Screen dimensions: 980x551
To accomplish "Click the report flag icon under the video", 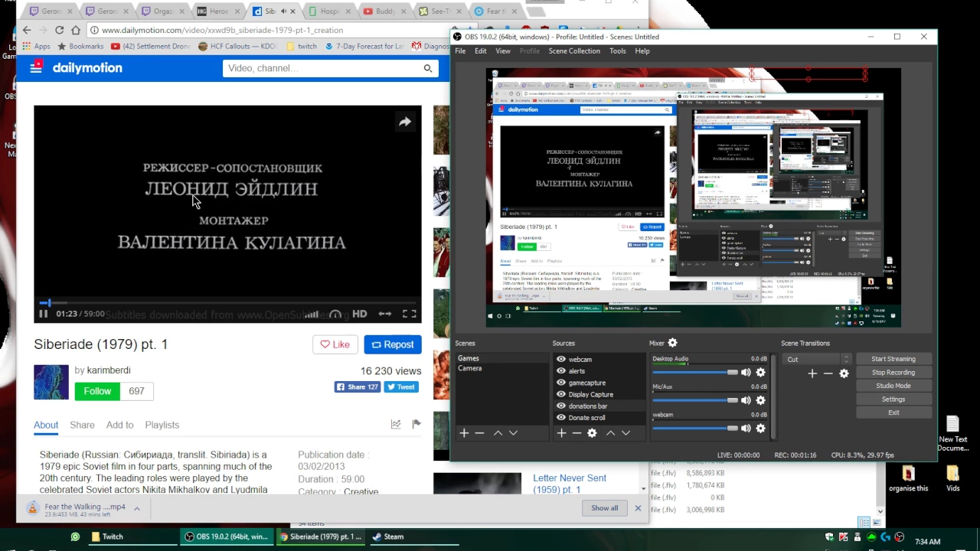I will [x=416, y=424].
